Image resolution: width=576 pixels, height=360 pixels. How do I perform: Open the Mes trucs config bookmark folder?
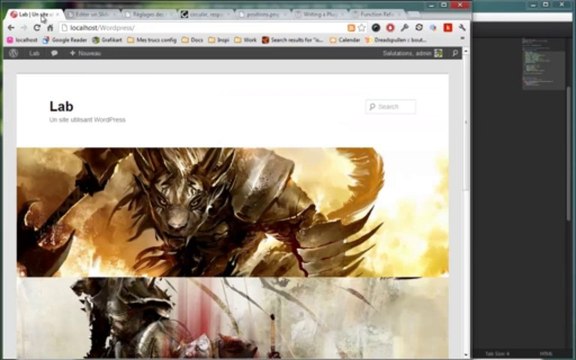pos(152,40)
